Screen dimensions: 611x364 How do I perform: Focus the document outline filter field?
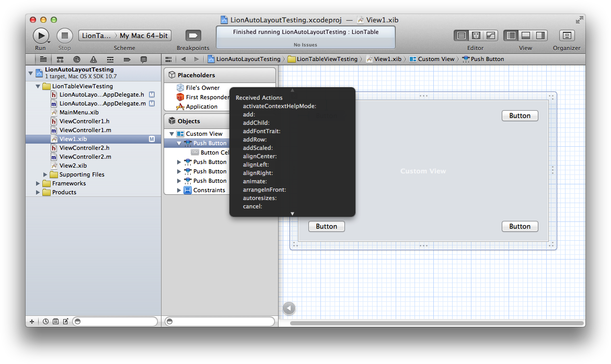[220, 322]
